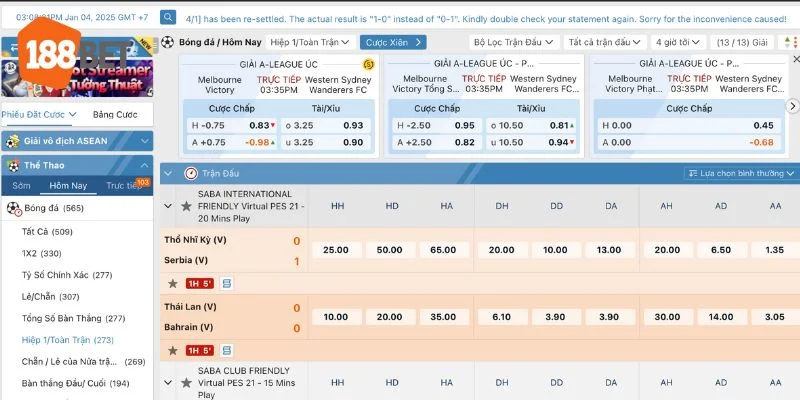
Task: Select the Sớm tab
Action: pos(21,186)
